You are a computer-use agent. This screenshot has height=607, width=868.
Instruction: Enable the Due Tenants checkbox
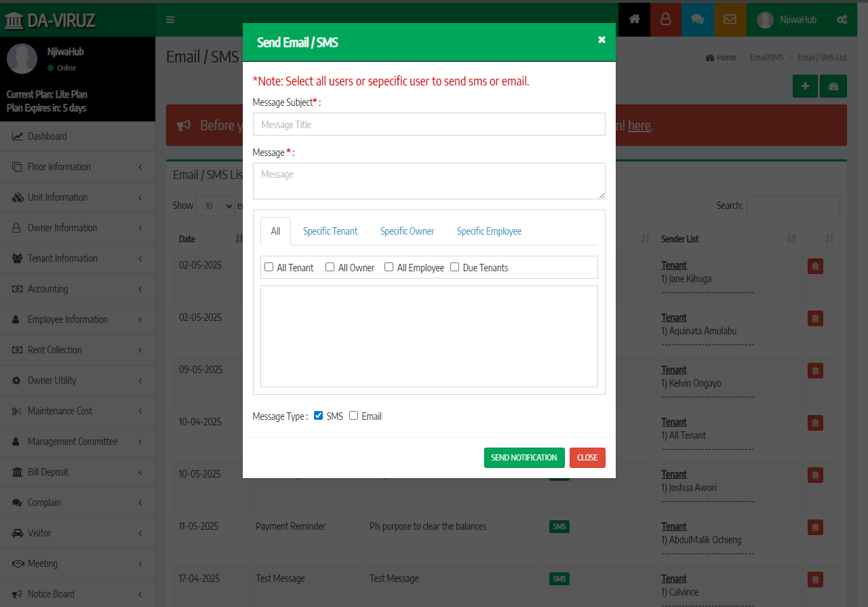455,267
